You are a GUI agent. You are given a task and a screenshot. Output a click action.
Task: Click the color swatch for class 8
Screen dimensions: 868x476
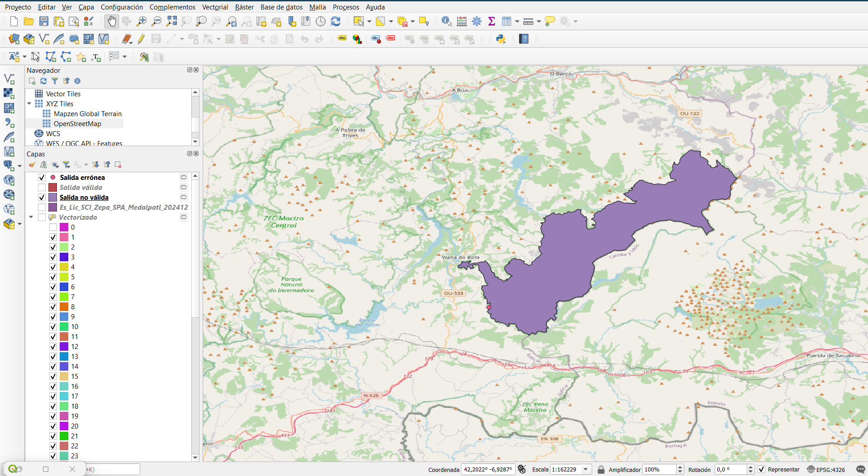pyautogui.click(x=64, y=307)
